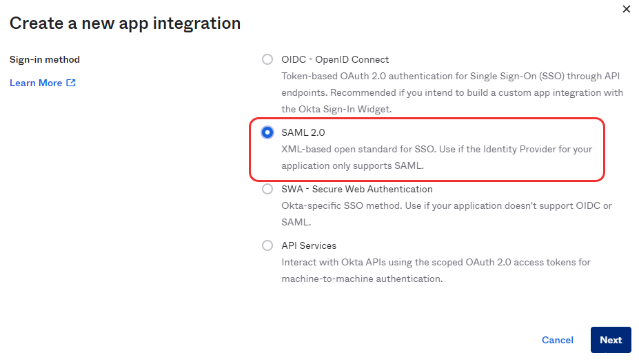Click the 'API Services' option label
639x364 pixels.
click(x=309, y=245)
